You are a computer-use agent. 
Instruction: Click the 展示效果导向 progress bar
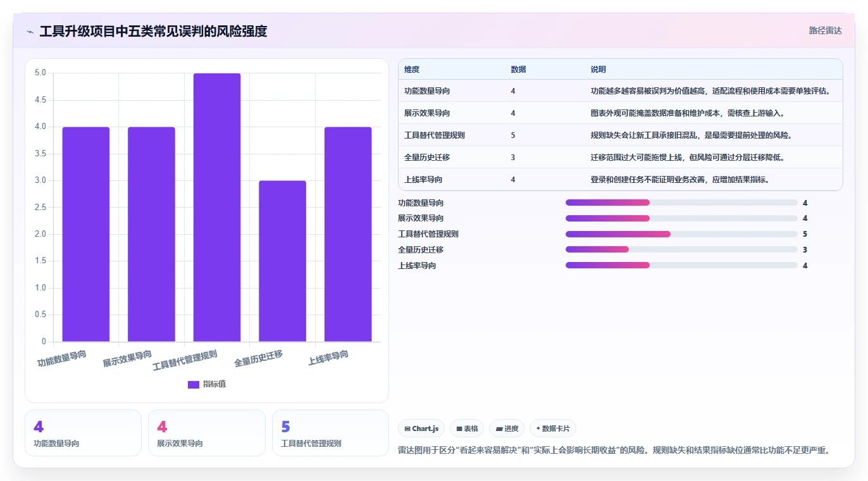coord(681,218)
